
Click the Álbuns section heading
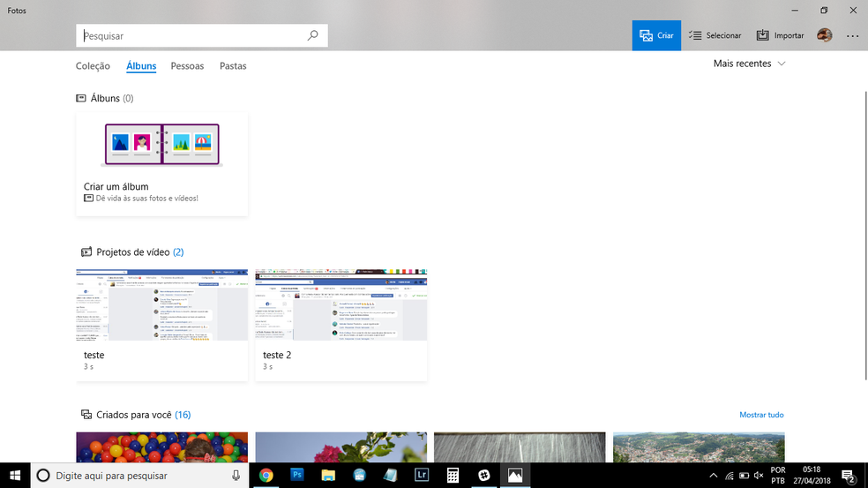point(105,98)
